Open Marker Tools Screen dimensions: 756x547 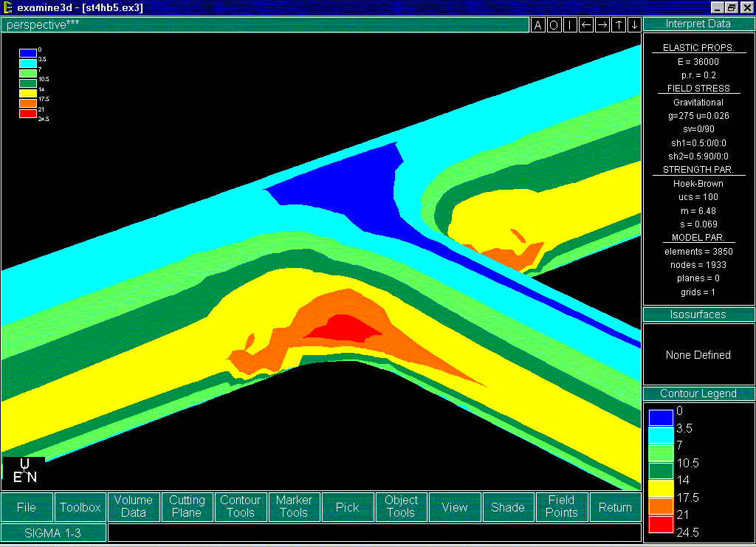point(294,506)
